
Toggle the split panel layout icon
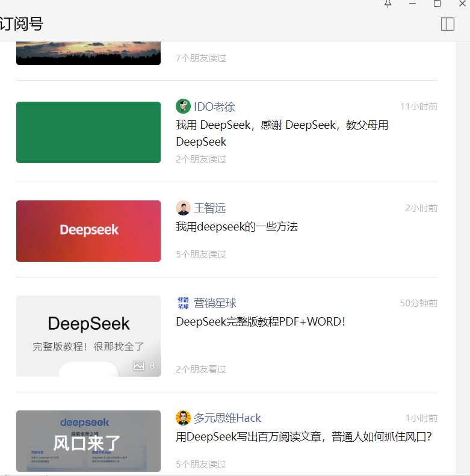click(448, 24)
